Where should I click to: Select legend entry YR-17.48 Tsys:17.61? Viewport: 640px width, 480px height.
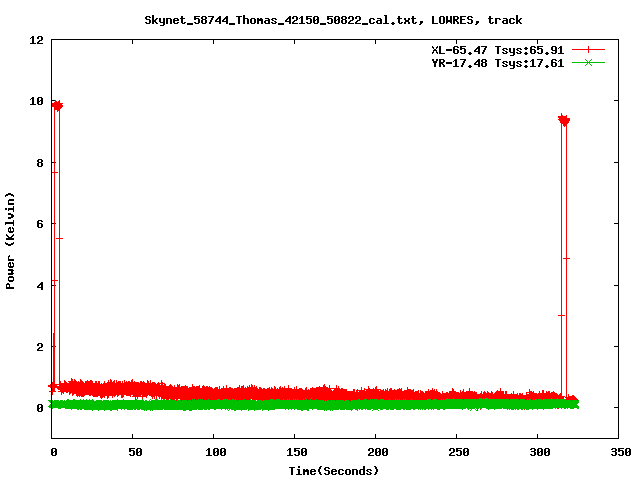[498, 63]
